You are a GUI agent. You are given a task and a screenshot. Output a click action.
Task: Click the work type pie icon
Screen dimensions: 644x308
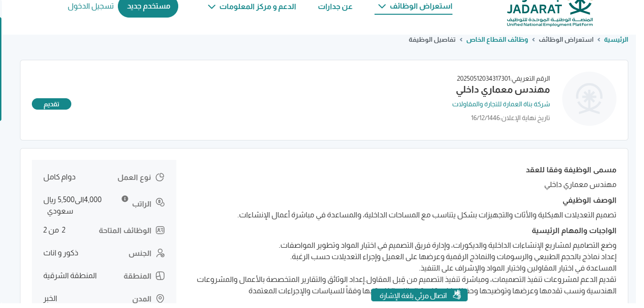(x=160, y=177)
